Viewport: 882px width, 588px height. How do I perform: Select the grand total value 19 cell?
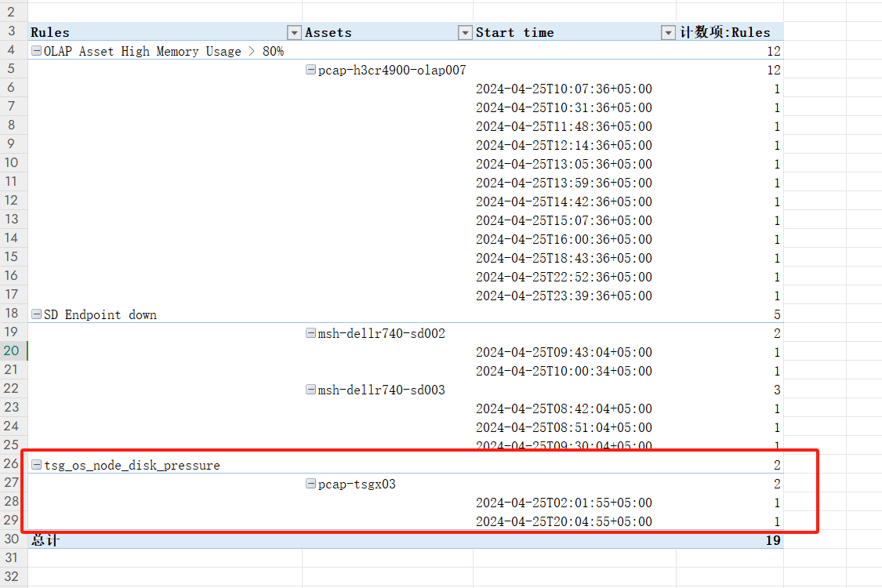[772, 540]
